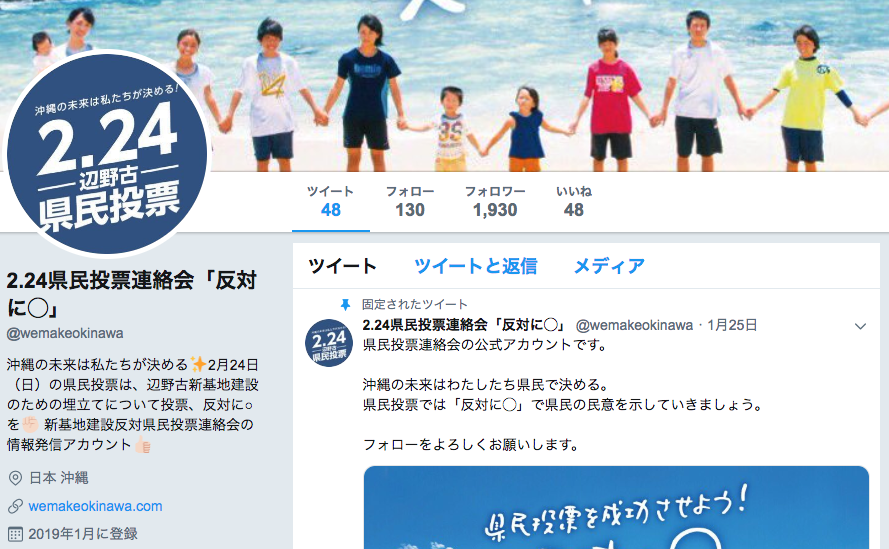Screen dimensions: 889x549
Task: Open the tweet date 1月25日
Action: pos(732,325)
